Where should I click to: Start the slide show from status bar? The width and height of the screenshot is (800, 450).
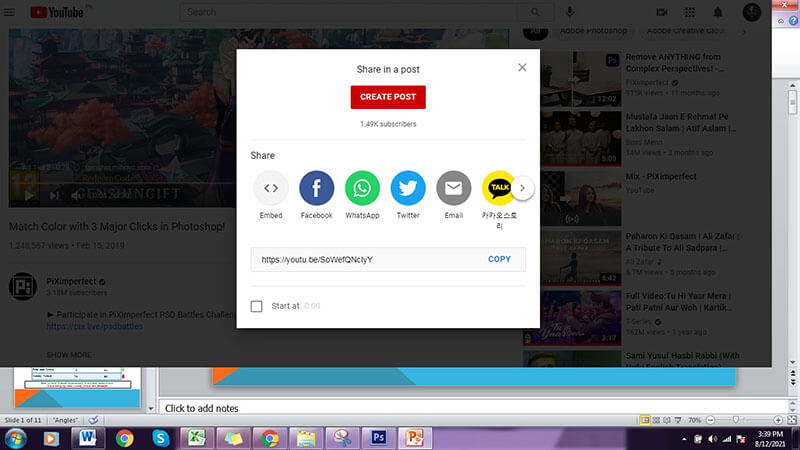point(678,420)
